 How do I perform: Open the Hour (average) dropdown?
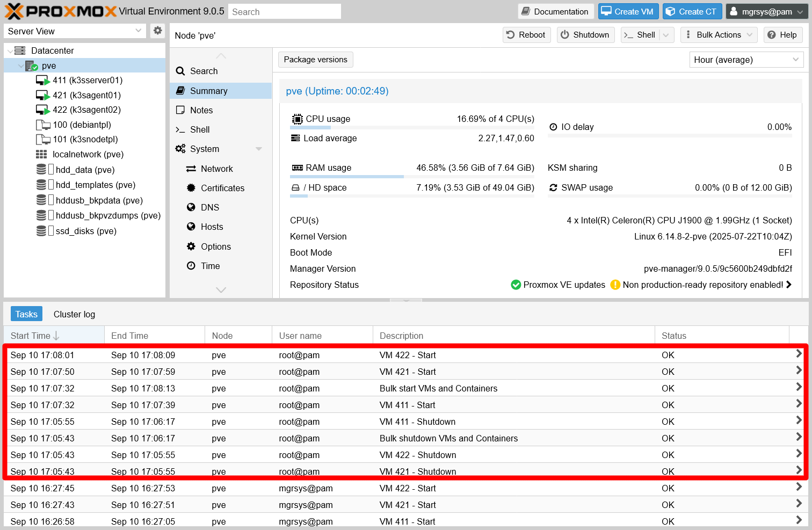746,60
